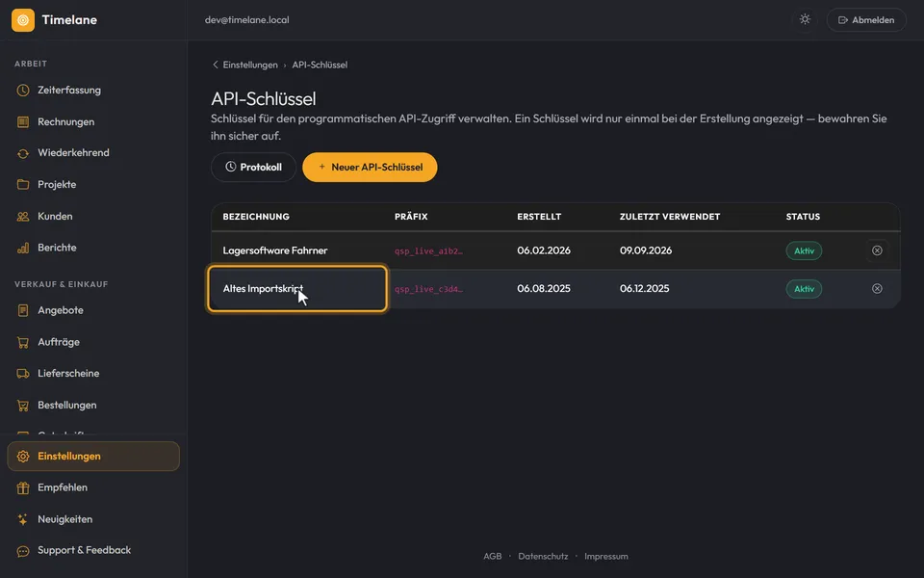Click the Bestellungen cart icon
924x578 pixels.
(23, 406)
